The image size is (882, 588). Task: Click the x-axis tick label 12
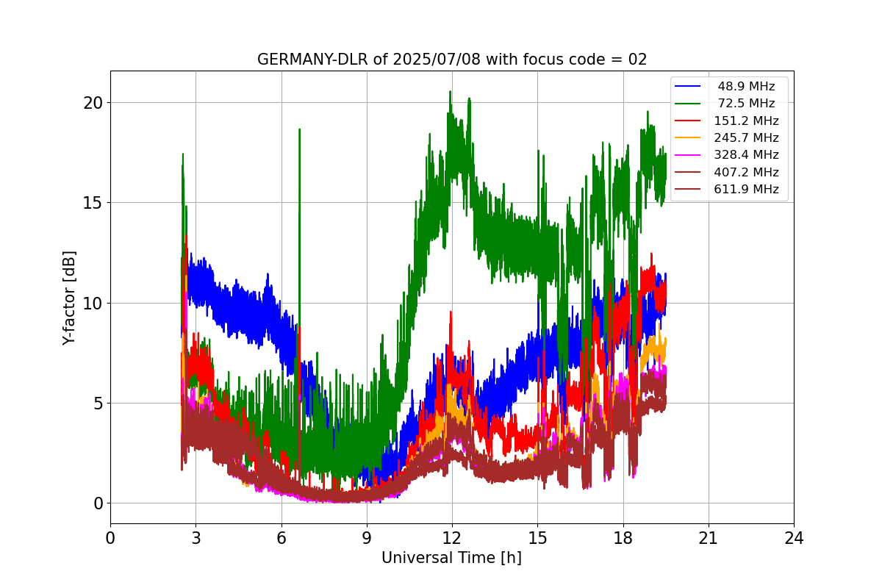(452, 538)
